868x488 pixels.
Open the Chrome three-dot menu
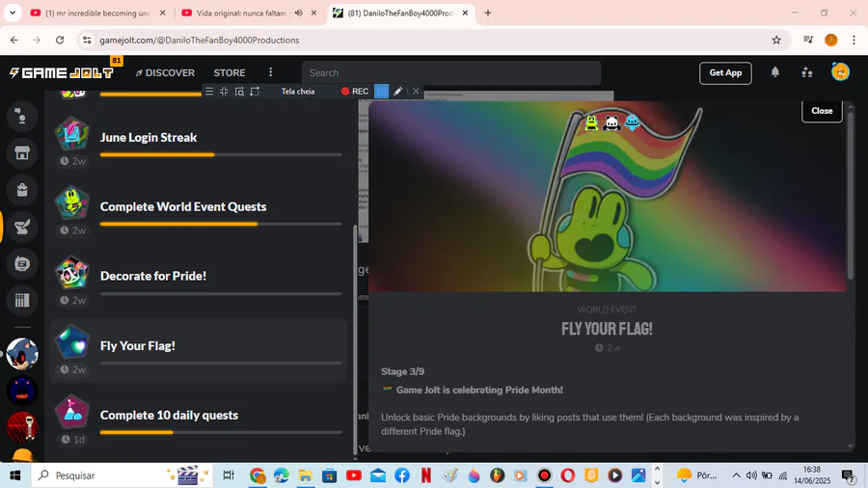coord(854,40)
